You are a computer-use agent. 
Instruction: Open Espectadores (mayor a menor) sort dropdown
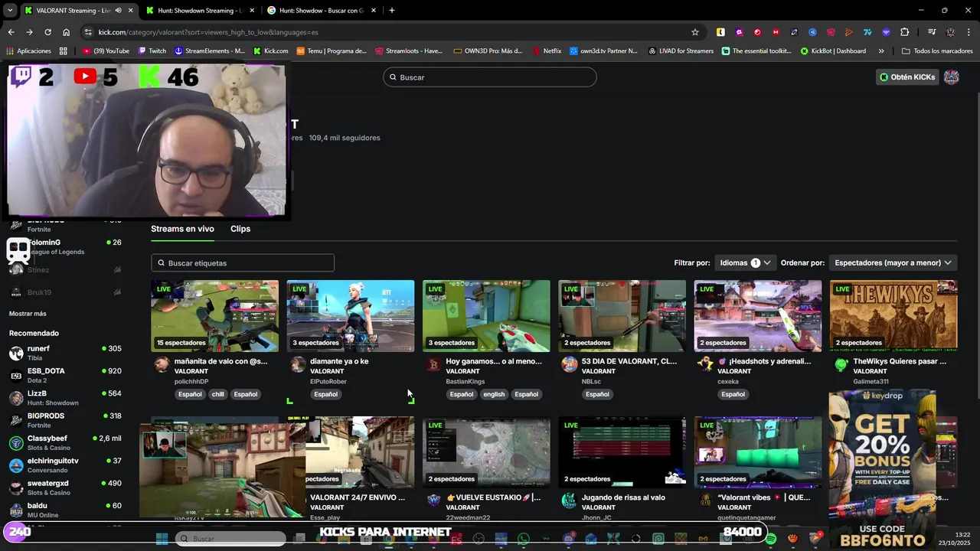893,262
